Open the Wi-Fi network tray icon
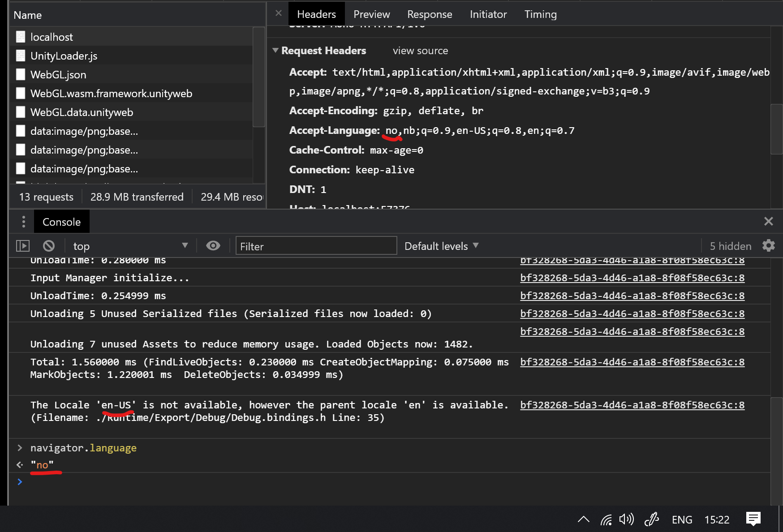The width and height of the screenshot is (783, 532). point(606,519)
